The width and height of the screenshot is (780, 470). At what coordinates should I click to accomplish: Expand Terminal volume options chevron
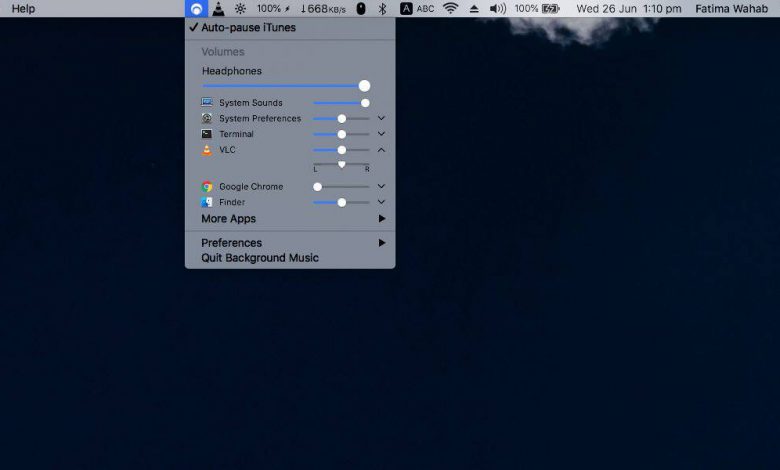(x=381, y=134)
